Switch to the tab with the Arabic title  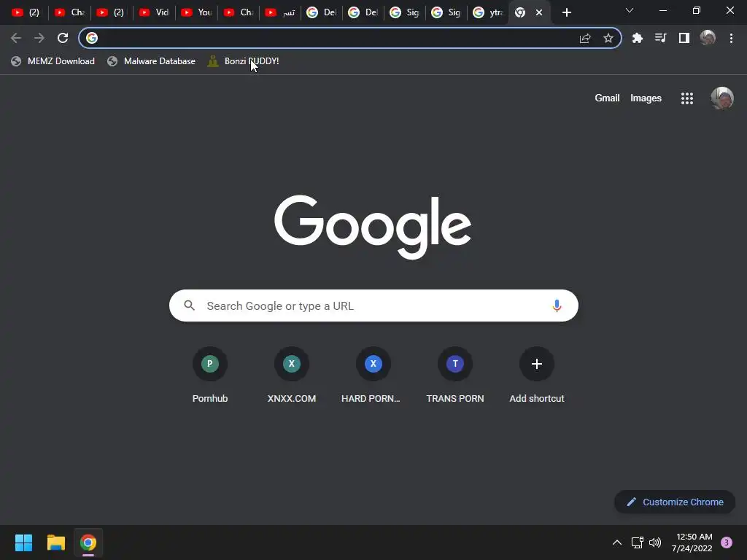point(281,12)
